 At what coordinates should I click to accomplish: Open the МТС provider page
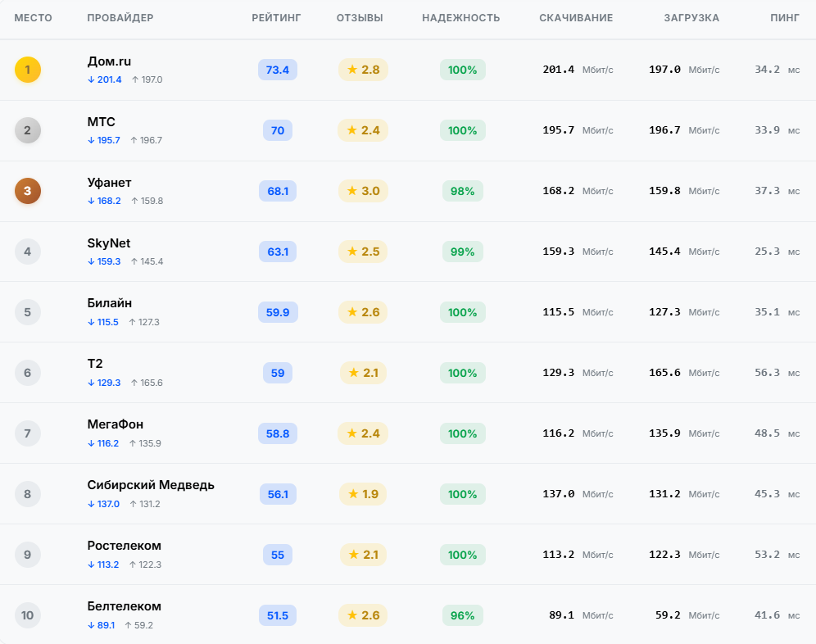[101, 122]
